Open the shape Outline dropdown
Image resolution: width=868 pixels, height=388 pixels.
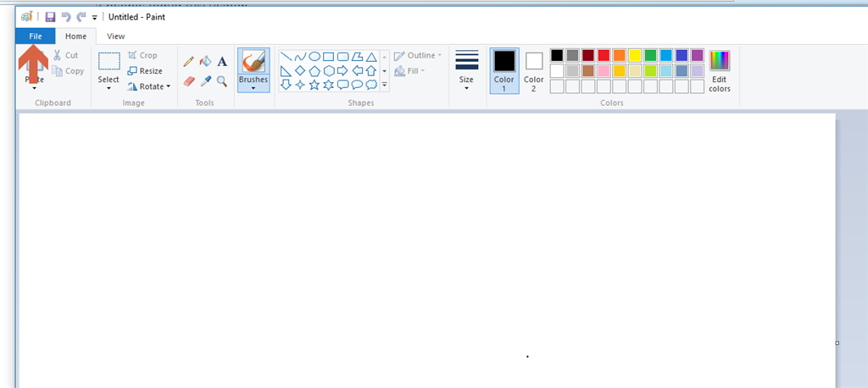418,55
